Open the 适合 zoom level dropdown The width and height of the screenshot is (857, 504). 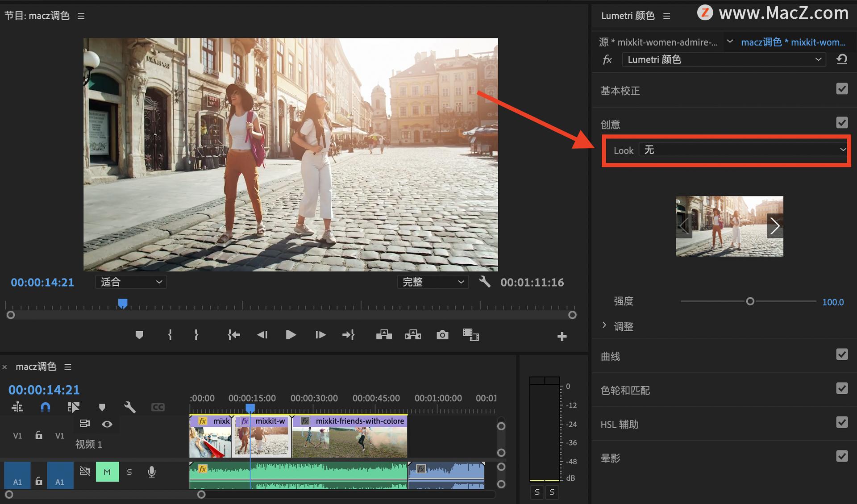131,282
